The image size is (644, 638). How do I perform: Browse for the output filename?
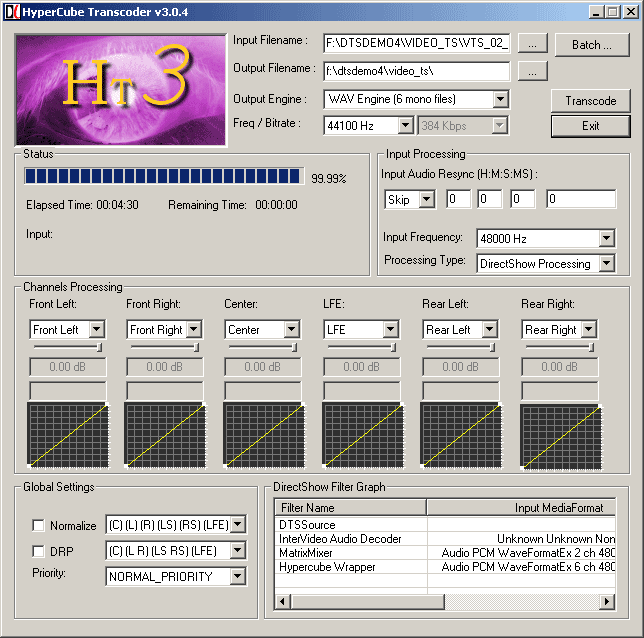[x=534, y=71]
